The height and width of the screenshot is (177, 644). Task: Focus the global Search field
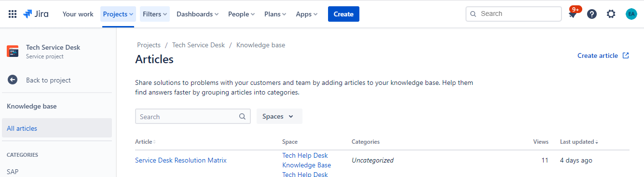point(514,14)
